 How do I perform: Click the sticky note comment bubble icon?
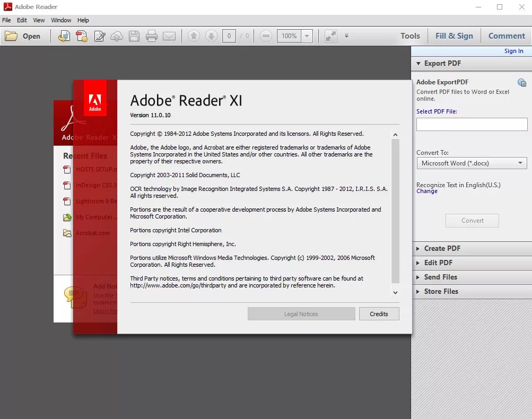point(76,297)
